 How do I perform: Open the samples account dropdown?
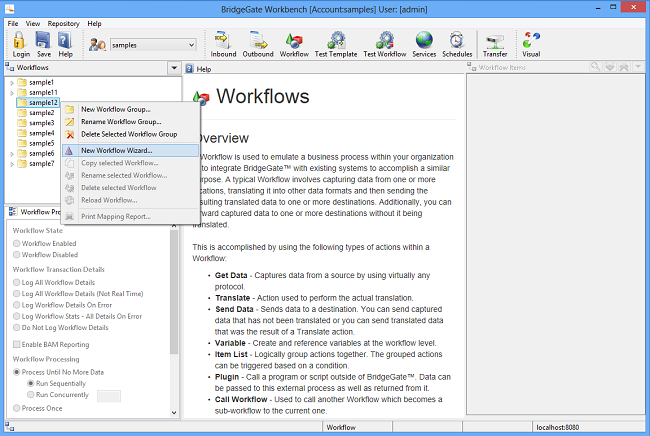click(189, 45)
